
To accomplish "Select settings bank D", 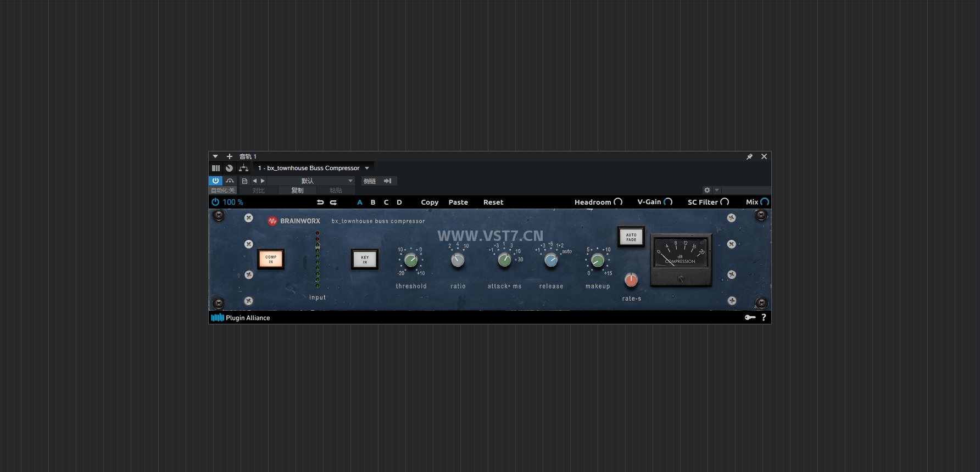I will point(399,202).
